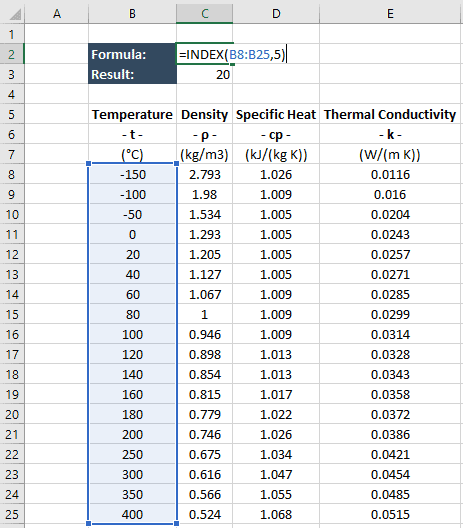Click density cell 1.98
This screenshot has height=528, width=463.
pyautogui.click(x=204, y=194)
